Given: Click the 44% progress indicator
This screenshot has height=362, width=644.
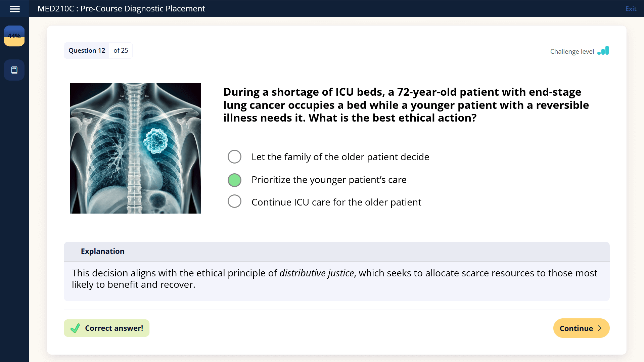Looking at the screenshot, I should 14,36.
